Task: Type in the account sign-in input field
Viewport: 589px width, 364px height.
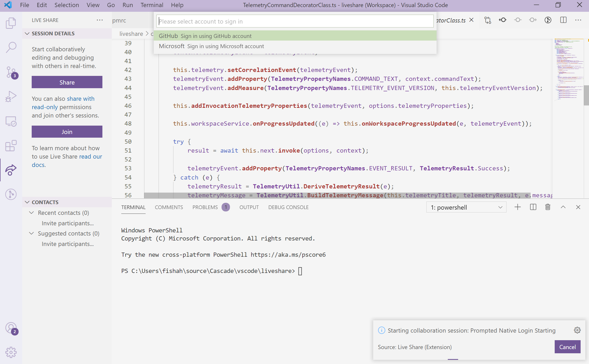Action: click(295, 21)
